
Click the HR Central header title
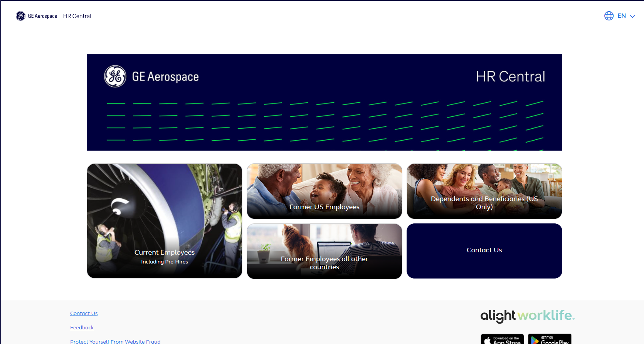[77, 16]
